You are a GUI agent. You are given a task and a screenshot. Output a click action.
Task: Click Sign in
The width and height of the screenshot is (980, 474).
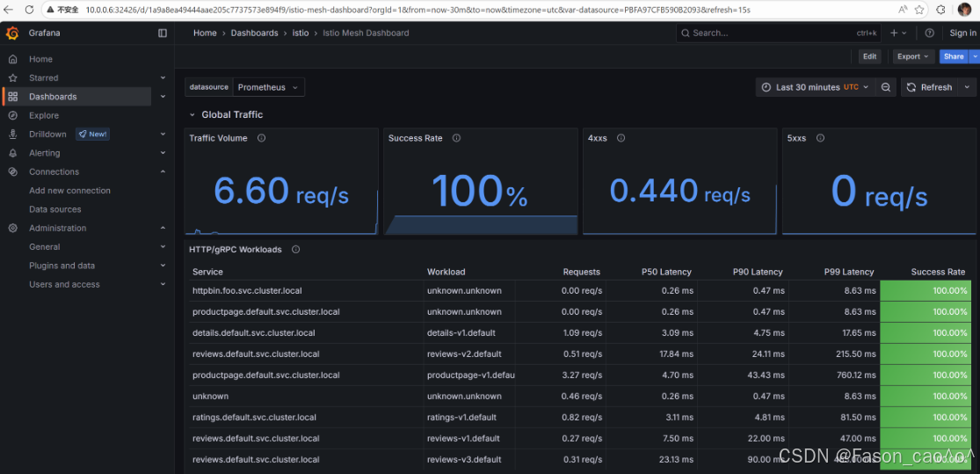click(x=963, y=33)
